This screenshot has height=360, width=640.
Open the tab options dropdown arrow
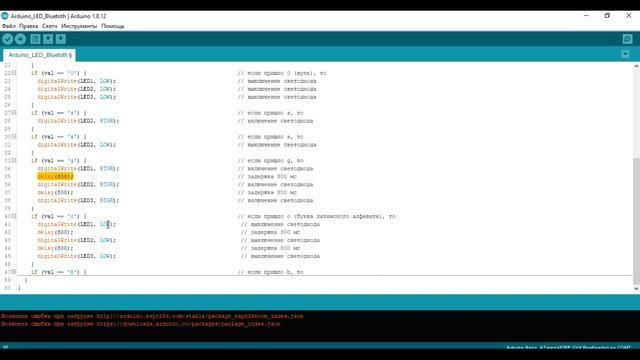pos(625,54)
